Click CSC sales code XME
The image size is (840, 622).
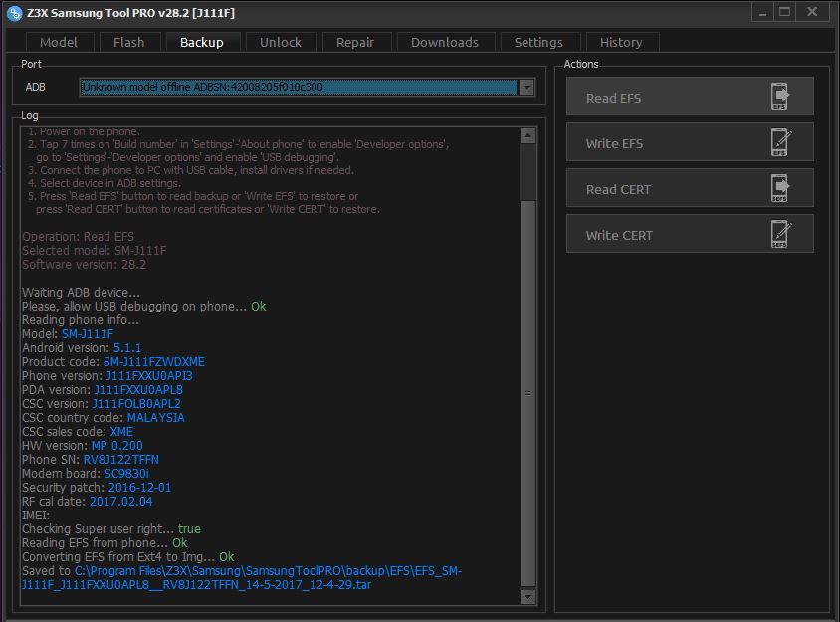tap(121, 432)
